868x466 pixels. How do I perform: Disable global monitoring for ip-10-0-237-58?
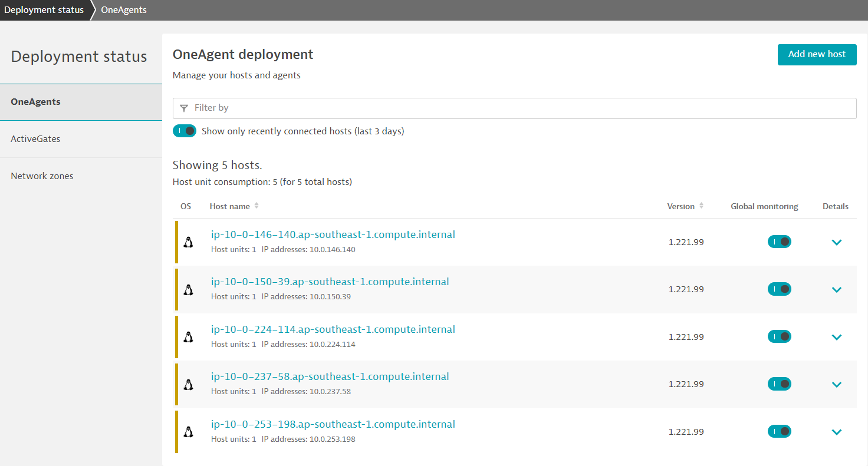779,384
